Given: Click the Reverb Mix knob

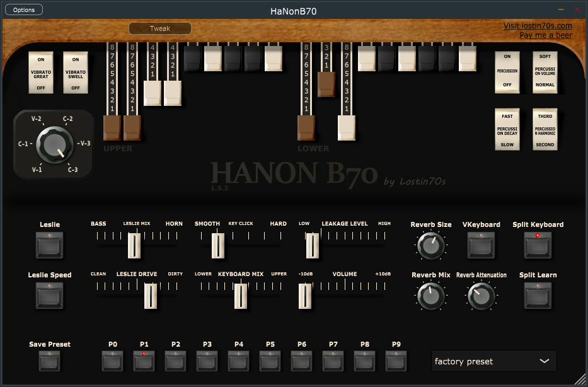Looking at the screenshot, I should [431, 296].
